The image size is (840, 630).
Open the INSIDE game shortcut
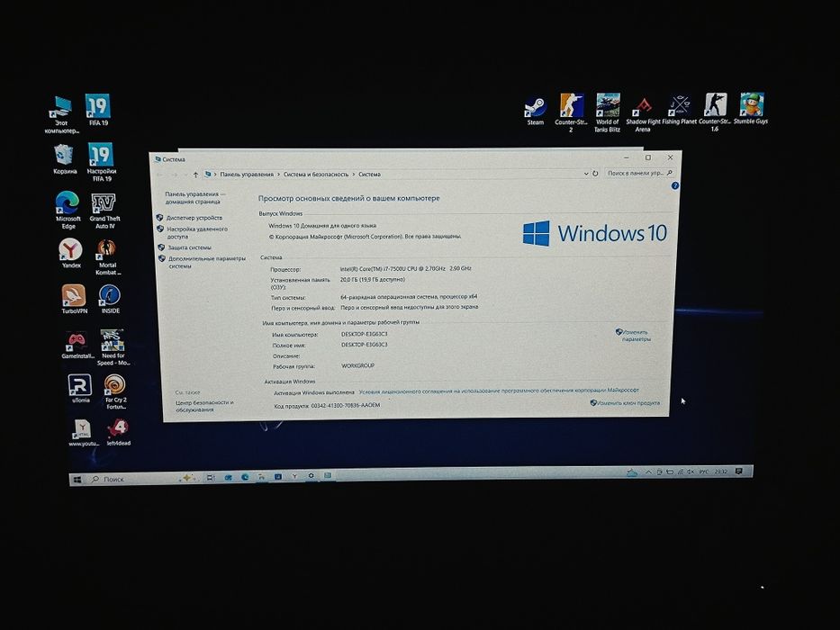tap(110, 299)
